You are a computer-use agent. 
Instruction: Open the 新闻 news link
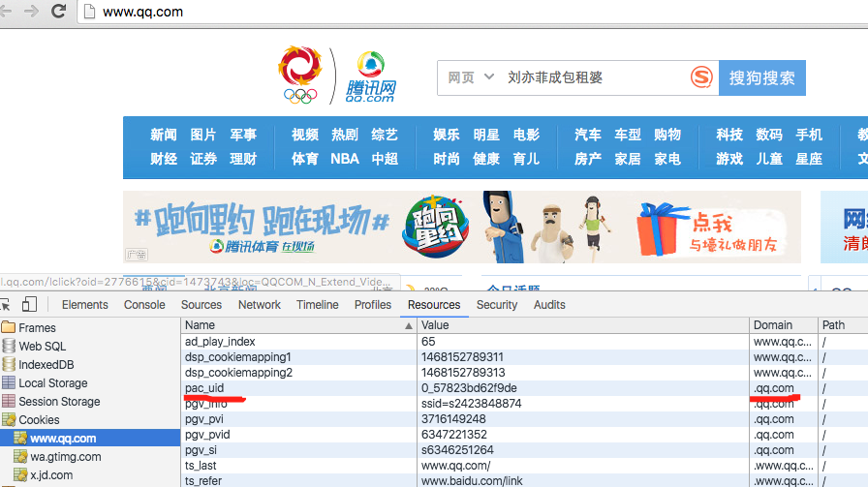pyautogui.click(x=164, y=135)
